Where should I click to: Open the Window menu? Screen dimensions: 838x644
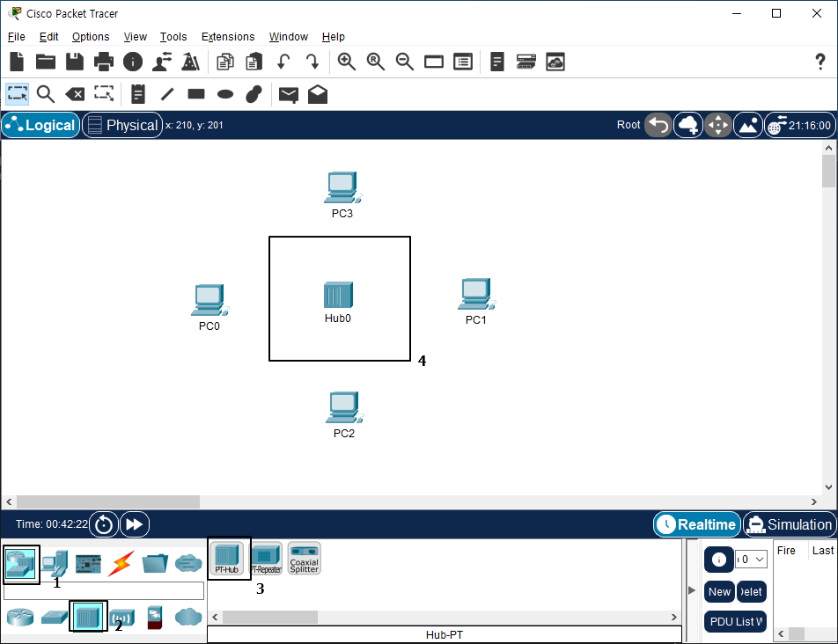click(288, 37)
